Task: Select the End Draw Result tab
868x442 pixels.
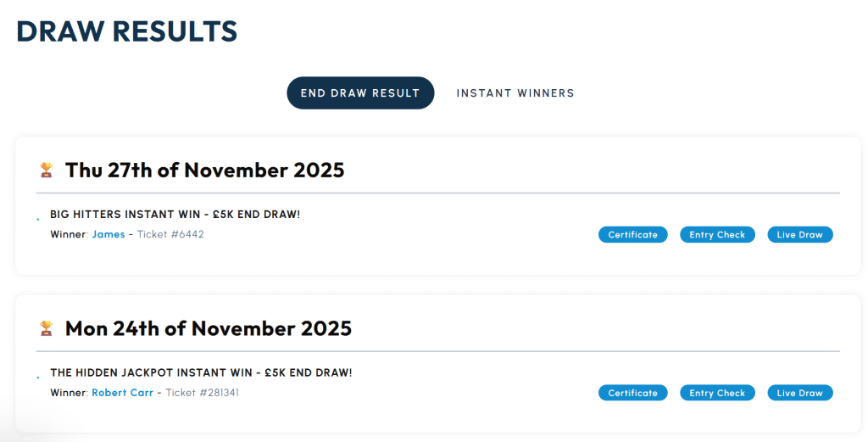Action: point(360,93)
